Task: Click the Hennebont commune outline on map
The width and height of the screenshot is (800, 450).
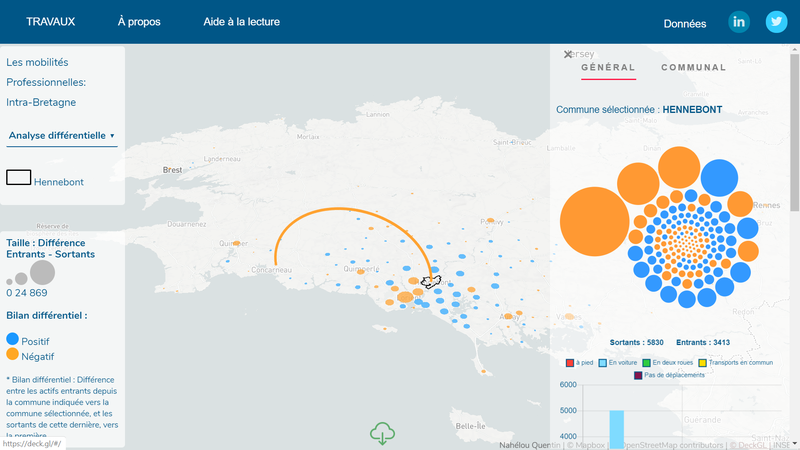Action: [x=431, y=282]
